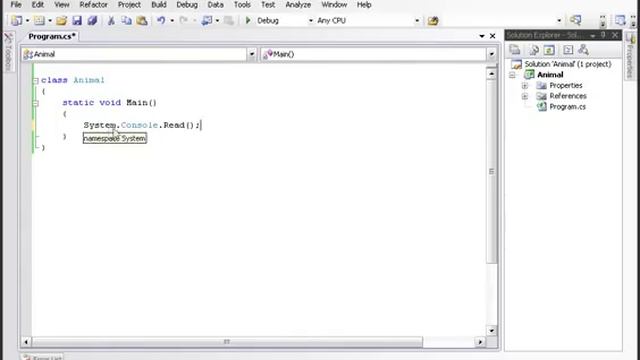Click the Navigate Backward icon
This screenshot has height=360, width=640.
[x=207, y=20]
